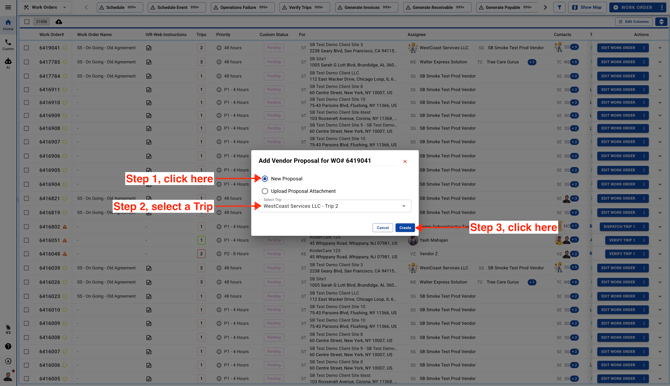The width and height of the screenshot is (670, 386).
Task: Open more options on 6417784 Edit Work Order
Action: [644, 76]
